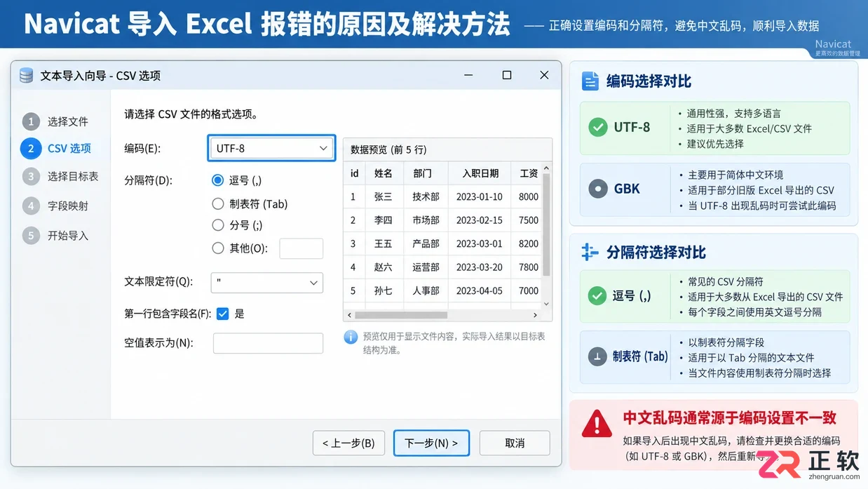Screen dimensions: 868x489
Task: Click the 空值表示为 input field
Action: [x=268, y=343]
